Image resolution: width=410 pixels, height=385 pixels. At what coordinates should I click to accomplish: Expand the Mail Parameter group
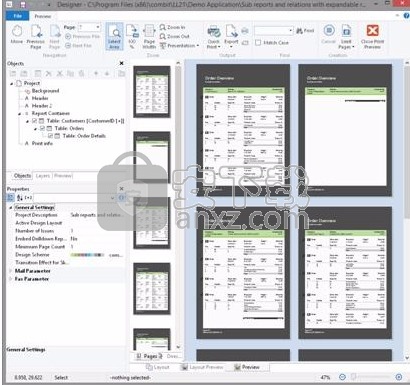pyautogui.click(x=11, y=271)
